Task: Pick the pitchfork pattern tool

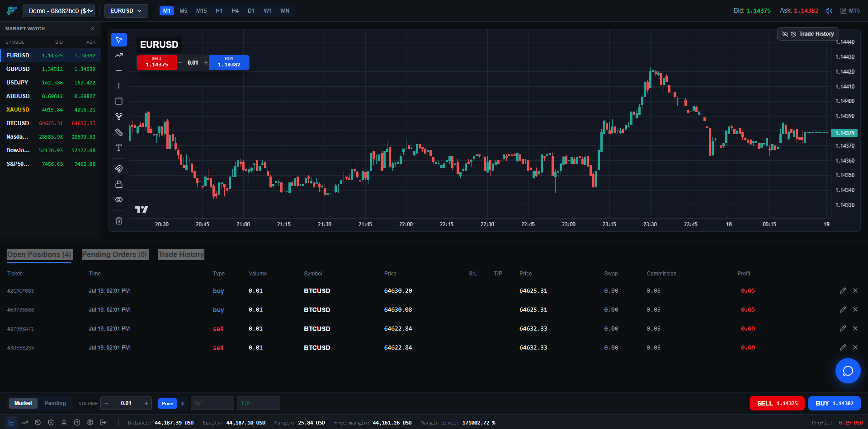Action: pyautogui.click(x=119, y=117)
